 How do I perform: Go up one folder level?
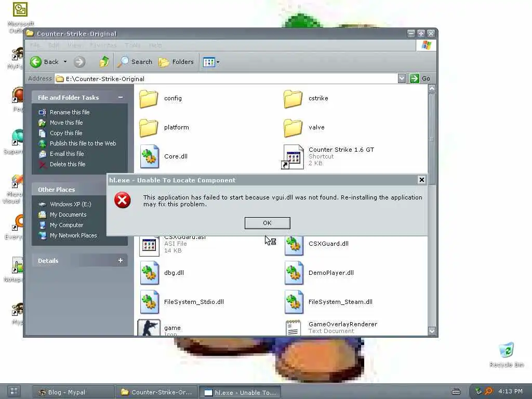(x=104, y=62)
